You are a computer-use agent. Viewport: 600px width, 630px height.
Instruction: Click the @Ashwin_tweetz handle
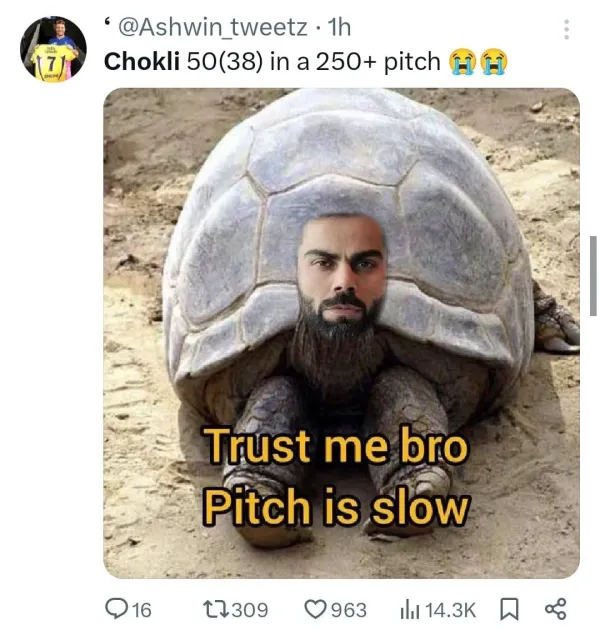(x=213, y=27)
